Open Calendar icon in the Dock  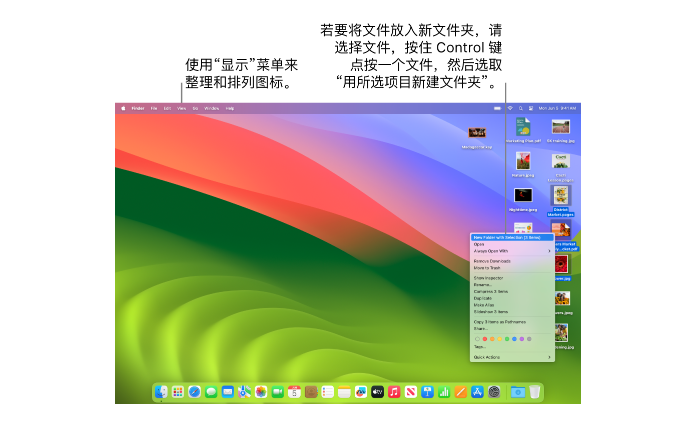point(294,392)
